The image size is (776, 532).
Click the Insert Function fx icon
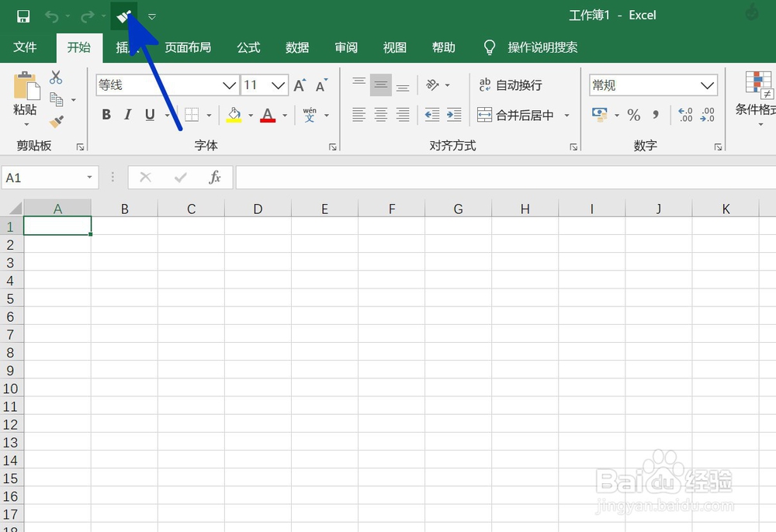pyautogui.click(x=215, y=177)
